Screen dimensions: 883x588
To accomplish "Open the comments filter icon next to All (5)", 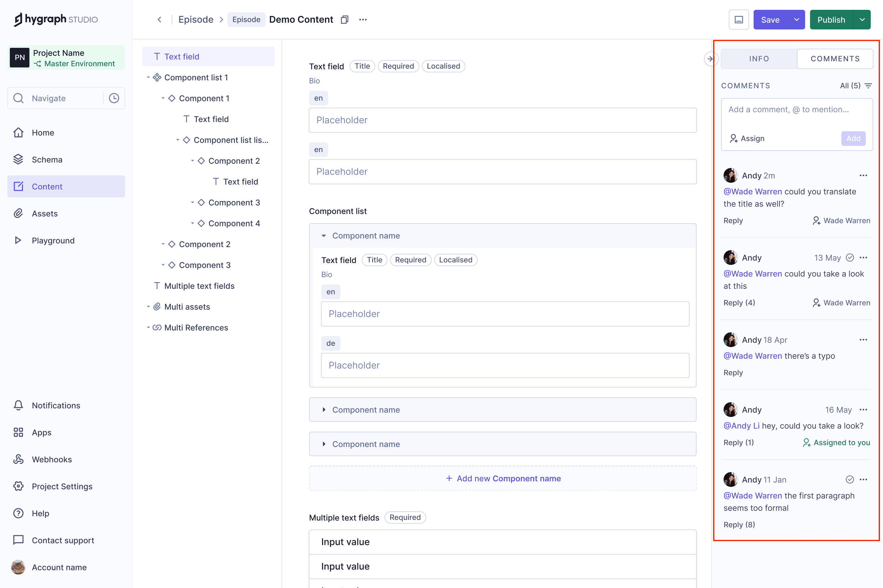I will pos(868,86).
